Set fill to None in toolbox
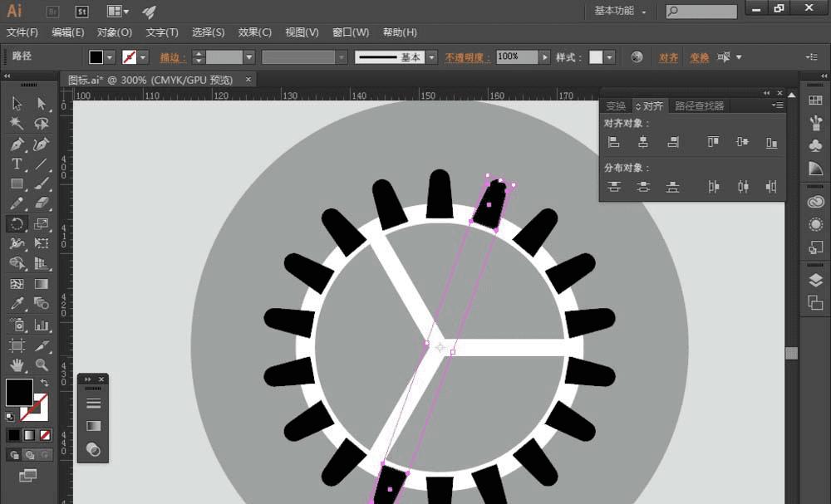This screenshot has height=504, width=831. [45, 435]
